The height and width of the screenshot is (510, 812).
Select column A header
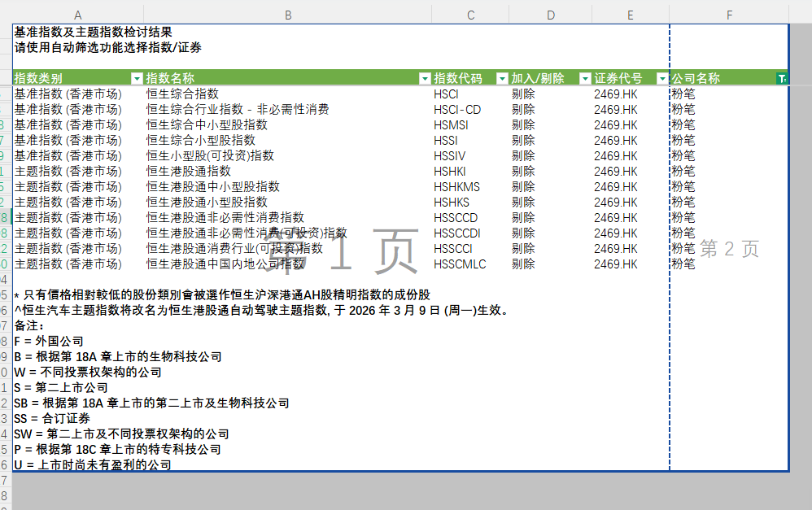[77, 15]
